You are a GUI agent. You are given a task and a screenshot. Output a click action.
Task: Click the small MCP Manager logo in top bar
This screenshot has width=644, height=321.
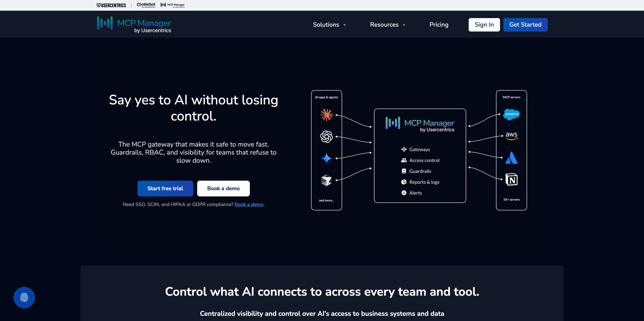173,5
